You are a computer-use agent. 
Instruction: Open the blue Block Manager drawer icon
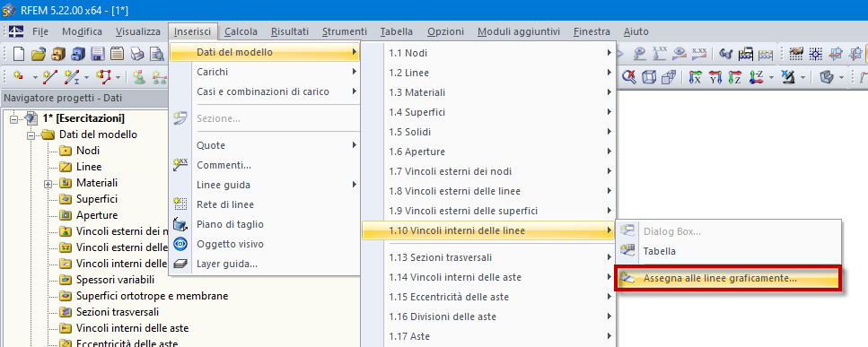[x=78, y=54]
